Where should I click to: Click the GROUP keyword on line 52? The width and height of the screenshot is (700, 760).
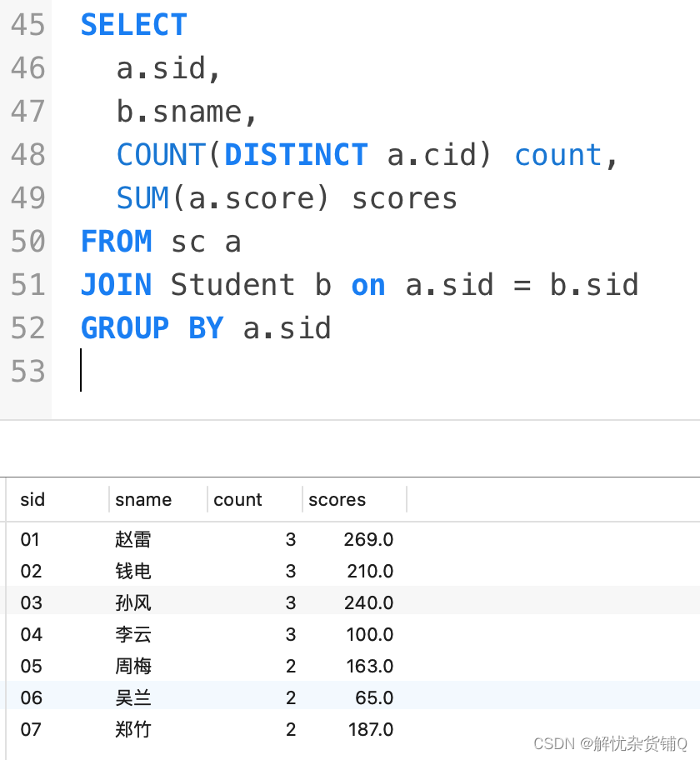coord(125,328)
